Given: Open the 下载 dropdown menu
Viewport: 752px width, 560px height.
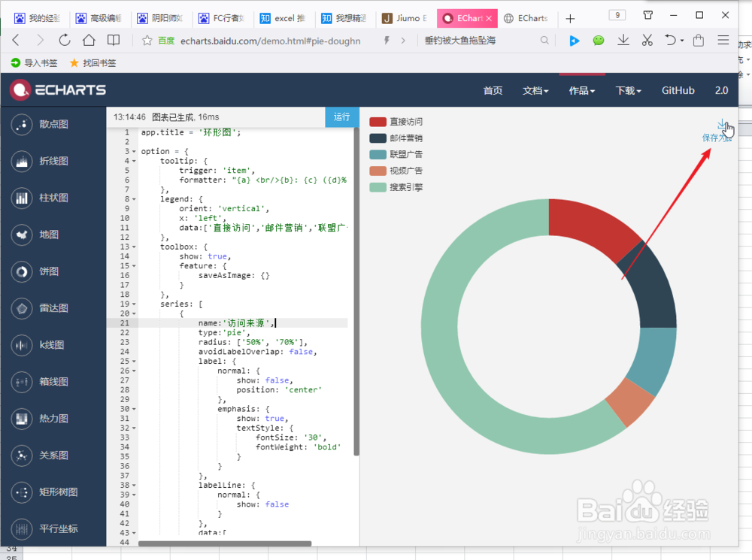Looking at the screenshot, I should [x=628, y=91].
